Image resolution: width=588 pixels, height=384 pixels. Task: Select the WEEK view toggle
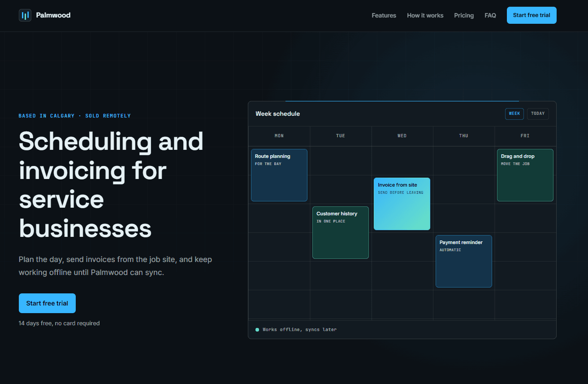[514, 114]
